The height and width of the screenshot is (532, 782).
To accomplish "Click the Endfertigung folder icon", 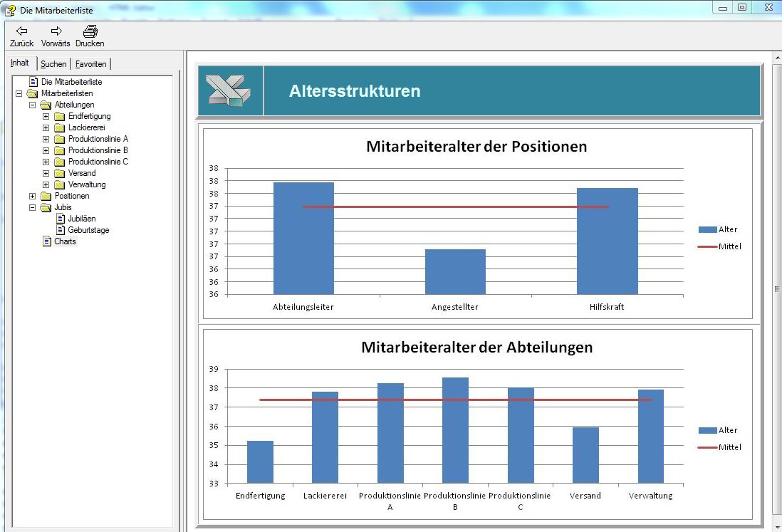I will (60, 116).
